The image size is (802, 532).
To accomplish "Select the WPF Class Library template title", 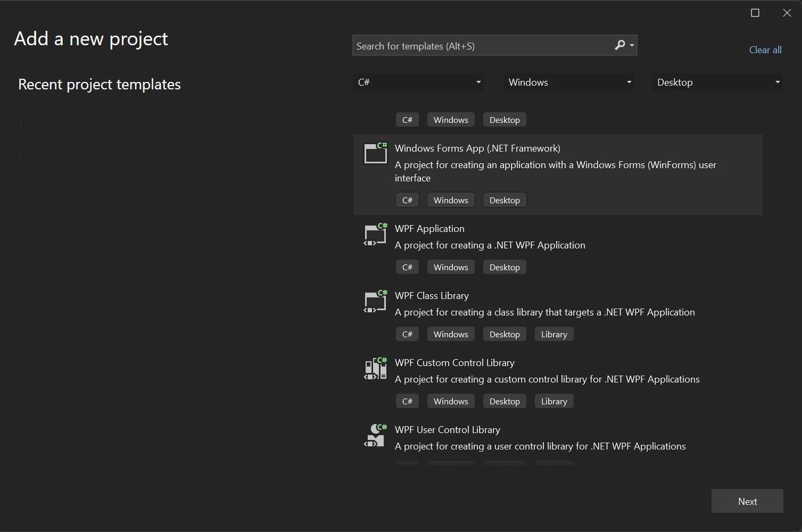I will coord(432,296).
